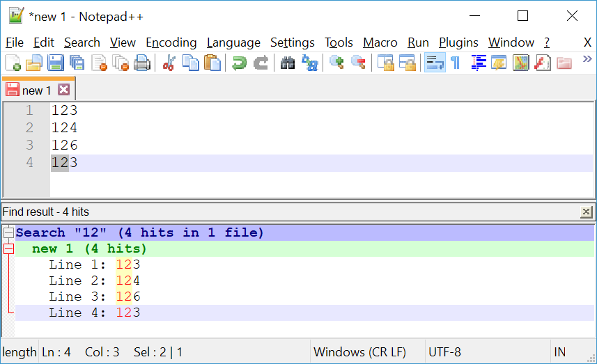Toggle synchronize vertical scrolling icon

pos(385,63)
